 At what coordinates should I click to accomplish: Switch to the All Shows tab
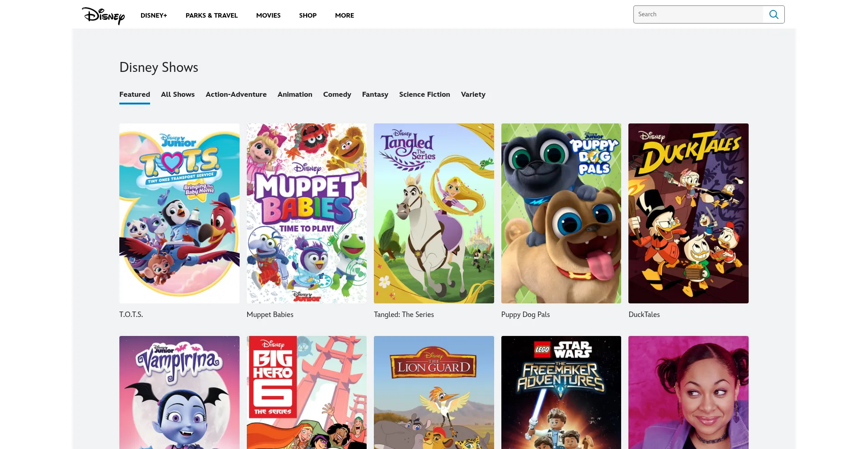pyautogui.click(x=178, y=95)
